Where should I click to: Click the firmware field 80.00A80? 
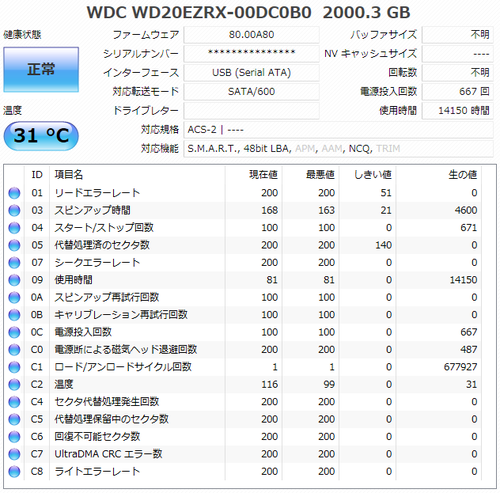point(251,35)
